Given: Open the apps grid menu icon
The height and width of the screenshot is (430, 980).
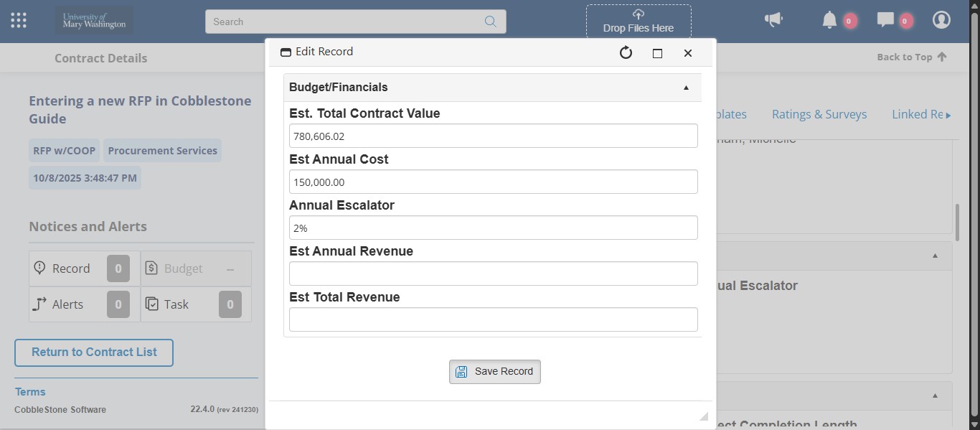Looking at the screenshot, I should tap(19, 21).
